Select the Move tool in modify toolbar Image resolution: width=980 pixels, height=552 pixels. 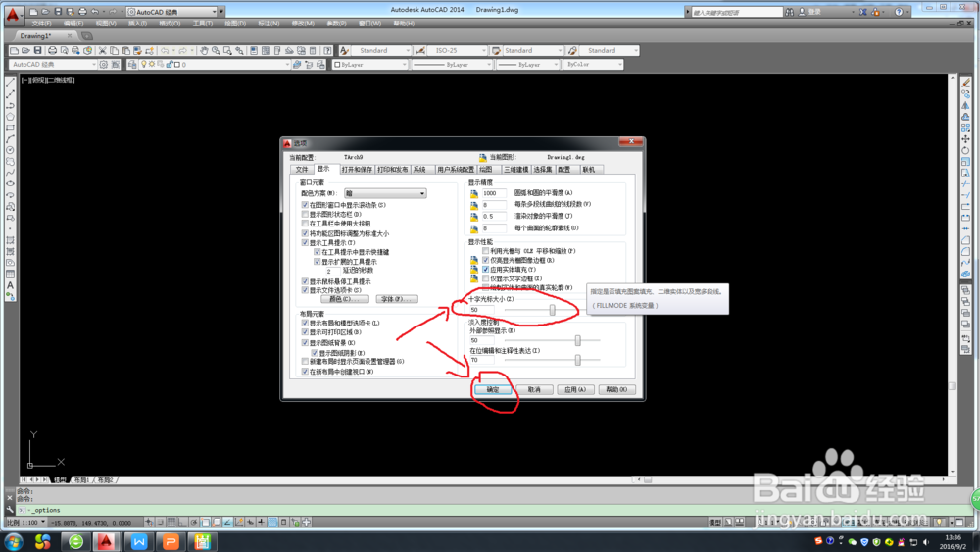coord(965,139)
